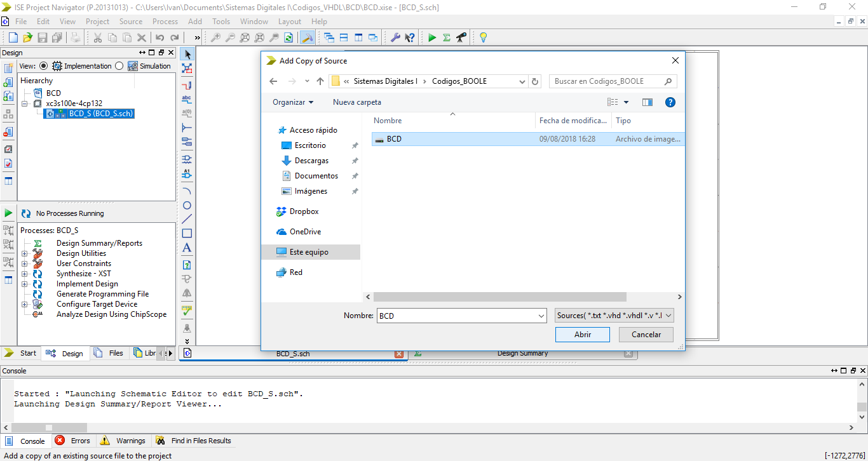This screenshot has height=461, width=868.
Task: Select the Line drawing tool
Action: 187,220
